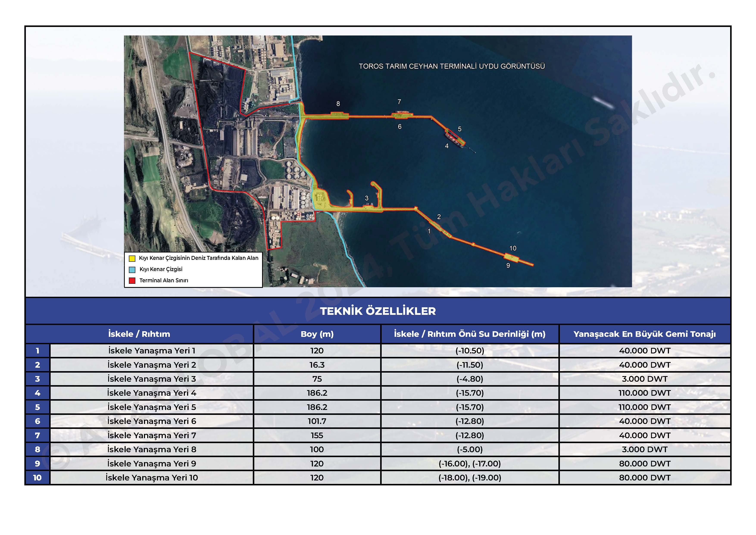The width and height of the screenshot is (756, 535).
Task: Click the red legend color swatch
Action: click(132, 281)
